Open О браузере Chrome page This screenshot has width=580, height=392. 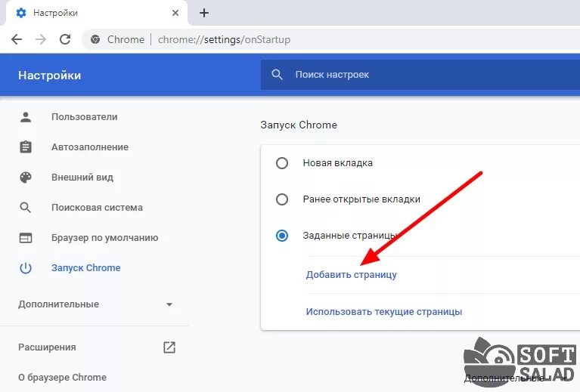pos(62,378)
